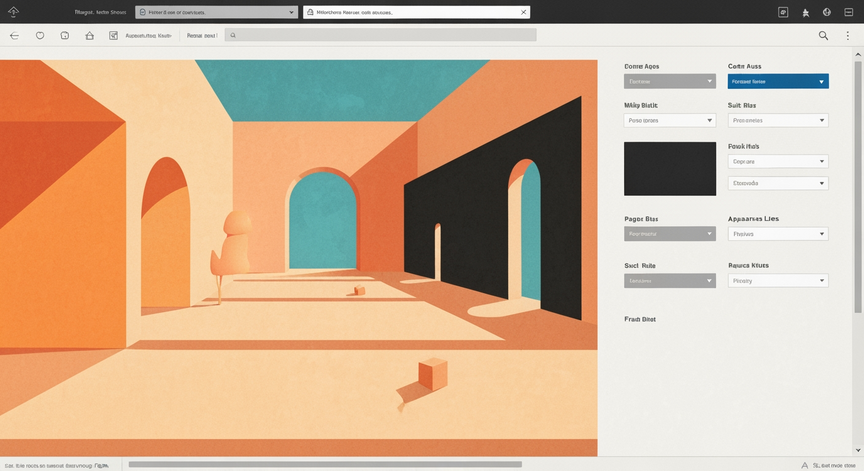The image size is (864, 471).
Task: Open the dropdown under the 'Suit Rlas' label
Action: [778, 120]
